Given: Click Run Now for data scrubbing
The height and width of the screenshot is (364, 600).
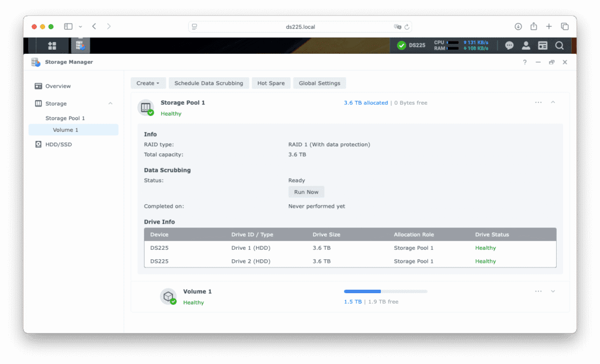Looking at the screenshot, I should [306, 192].
